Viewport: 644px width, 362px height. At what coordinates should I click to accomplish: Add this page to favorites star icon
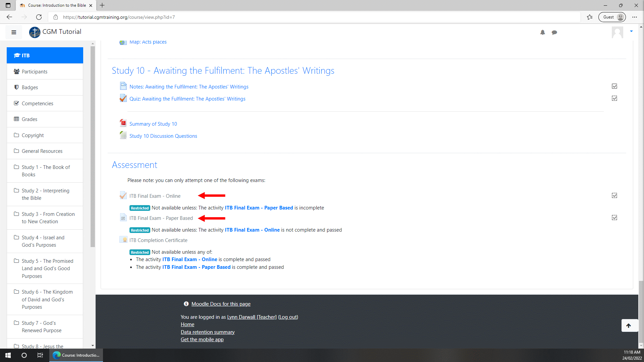(x=590, y=17)
